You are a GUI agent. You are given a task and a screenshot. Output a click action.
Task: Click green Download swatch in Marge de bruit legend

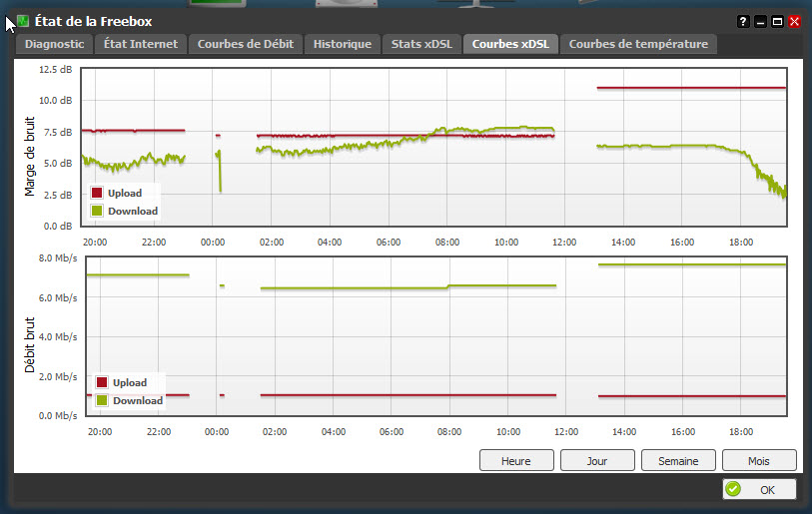pyautogui.click(x=97, y=211)
